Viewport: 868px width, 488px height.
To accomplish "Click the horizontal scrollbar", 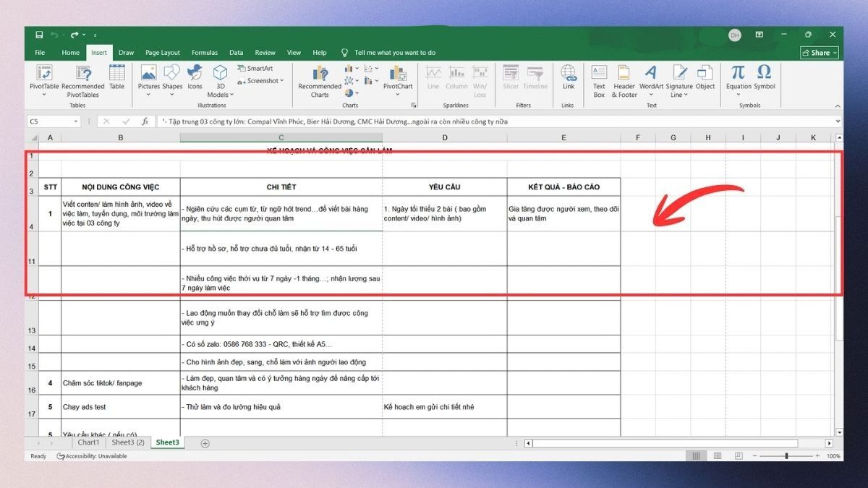I will (665, 443).
